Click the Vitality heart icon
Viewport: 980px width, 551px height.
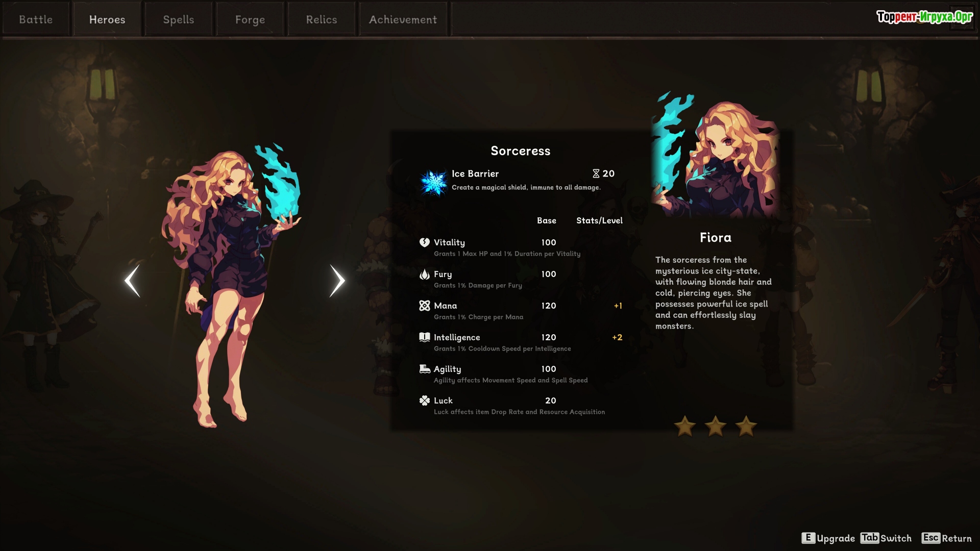click(424, 242)
